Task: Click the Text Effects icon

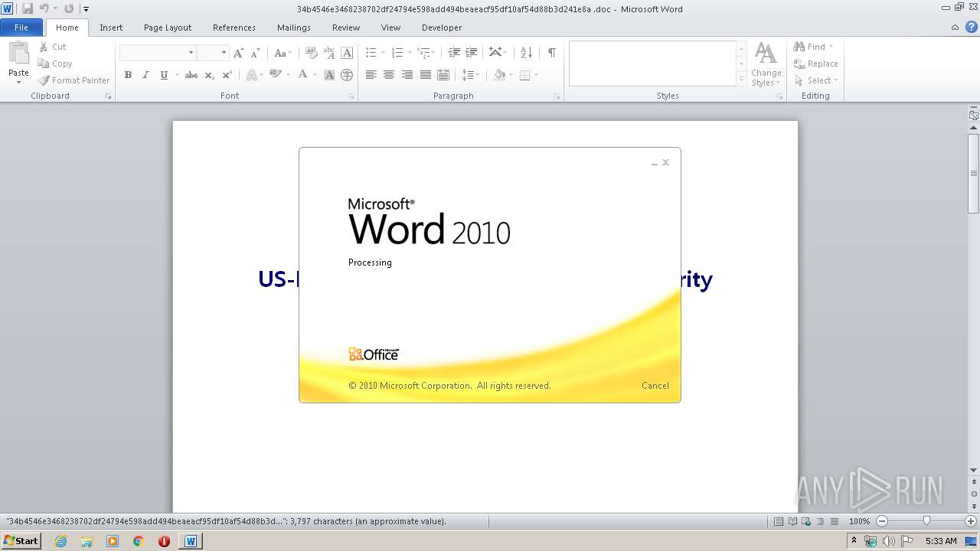Action: [251, 75]
